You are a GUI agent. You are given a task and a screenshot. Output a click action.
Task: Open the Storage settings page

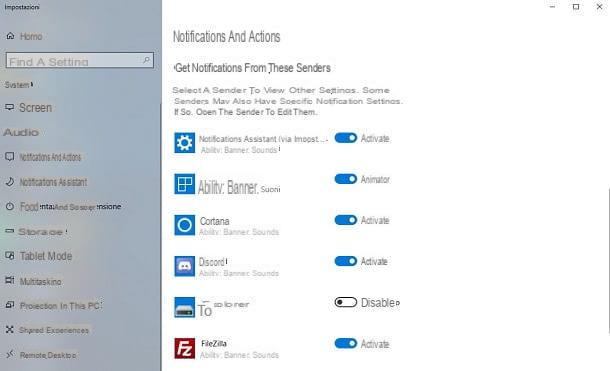(x=41, y=232)
